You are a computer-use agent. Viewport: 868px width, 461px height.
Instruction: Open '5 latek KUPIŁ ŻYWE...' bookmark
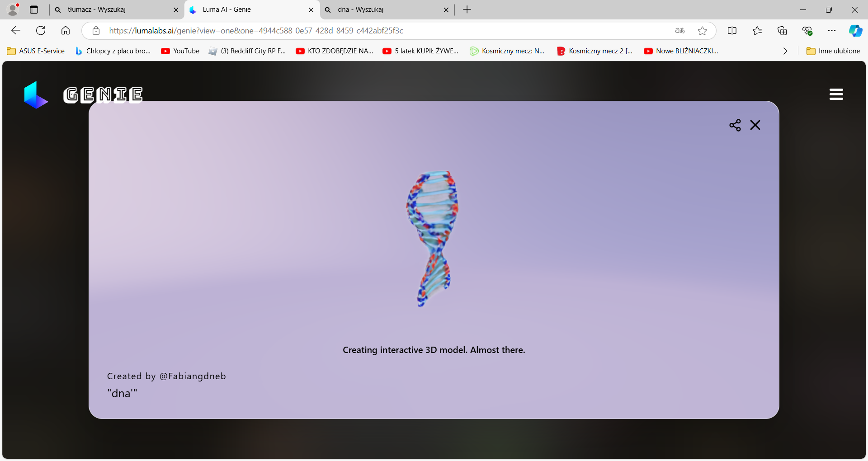[x=420, y=51]
